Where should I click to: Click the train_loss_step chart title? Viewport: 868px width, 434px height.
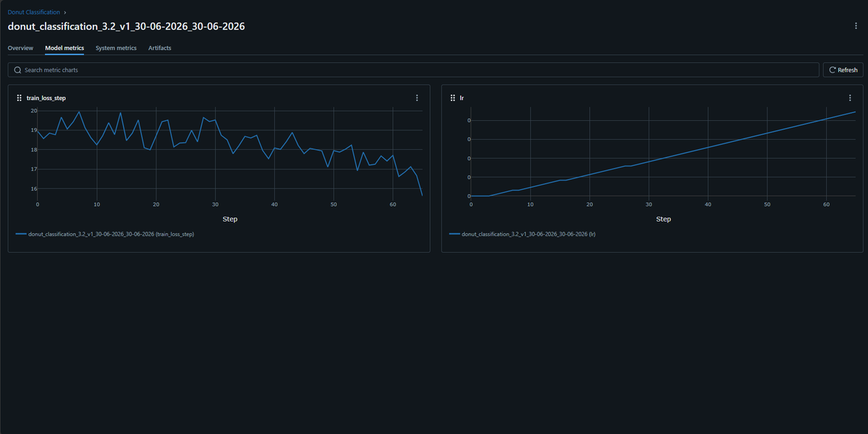46,98
